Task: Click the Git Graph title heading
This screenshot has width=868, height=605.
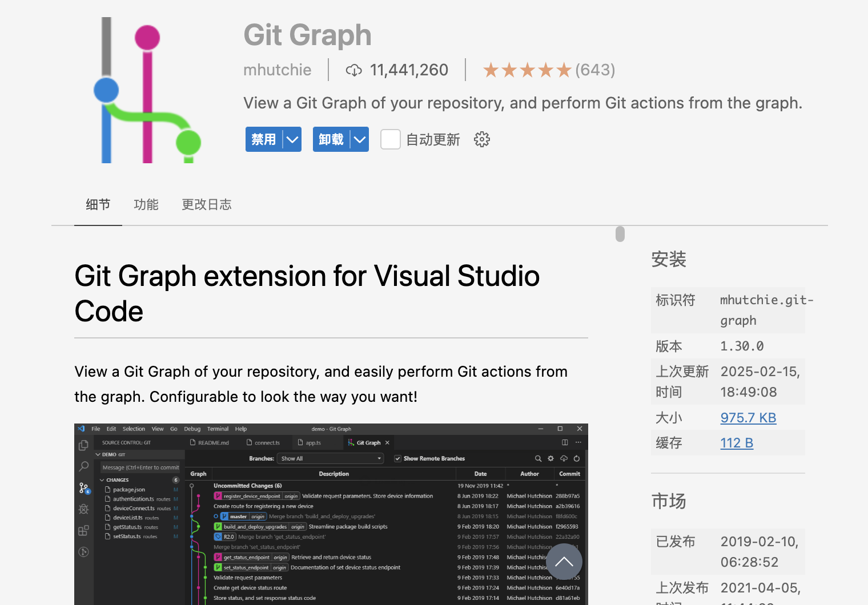Action: click(307, 35)
